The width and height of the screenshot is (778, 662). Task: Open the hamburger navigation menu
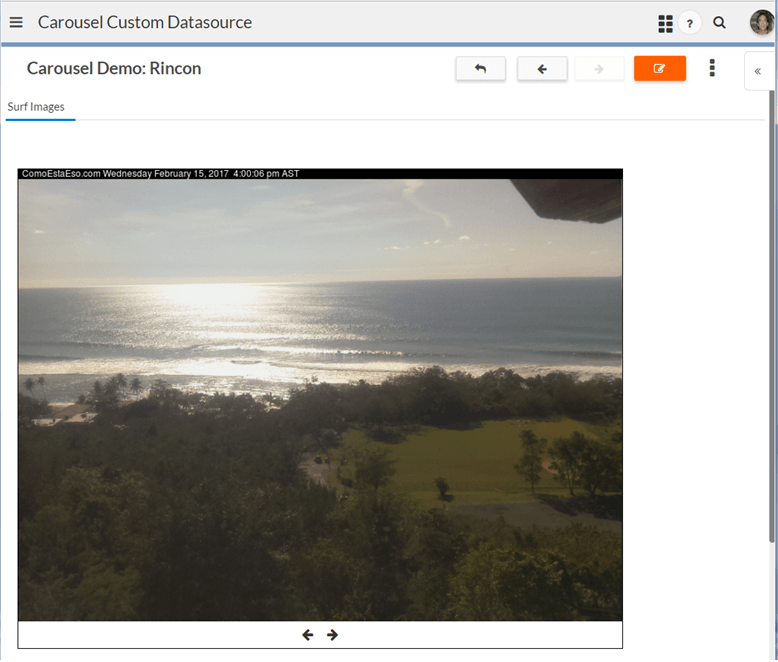(x=16, y=22)
